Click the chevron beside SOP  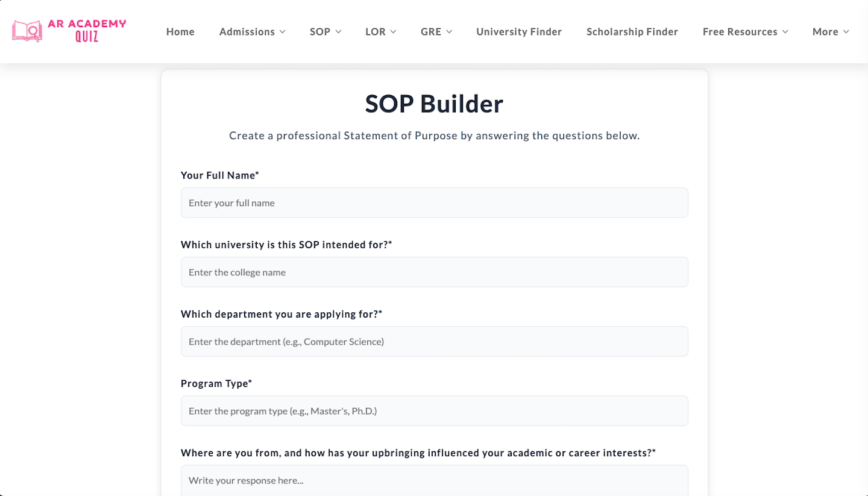tap(339, 32)
